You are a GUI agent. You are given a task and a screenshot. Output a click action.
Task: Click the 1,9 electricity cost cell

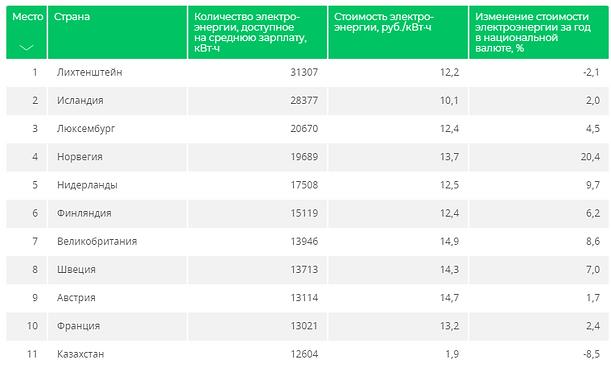click(398, 354)
